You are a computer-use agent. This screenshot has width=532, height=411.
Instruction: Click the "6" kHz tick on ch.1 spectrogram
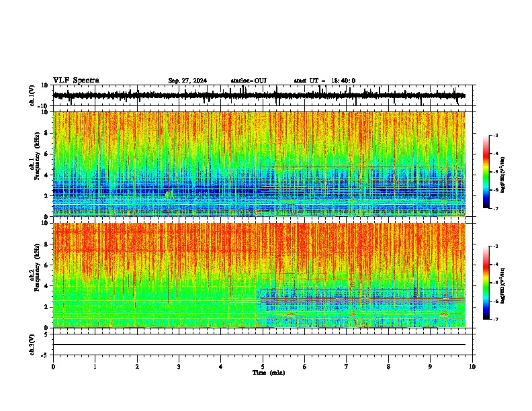point(46,154)
